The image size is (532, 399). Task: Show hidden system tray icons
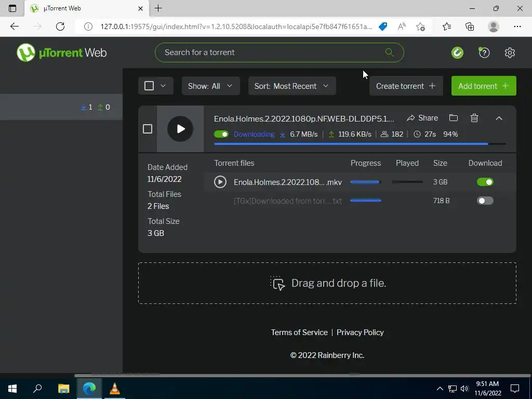click(440, 389)
